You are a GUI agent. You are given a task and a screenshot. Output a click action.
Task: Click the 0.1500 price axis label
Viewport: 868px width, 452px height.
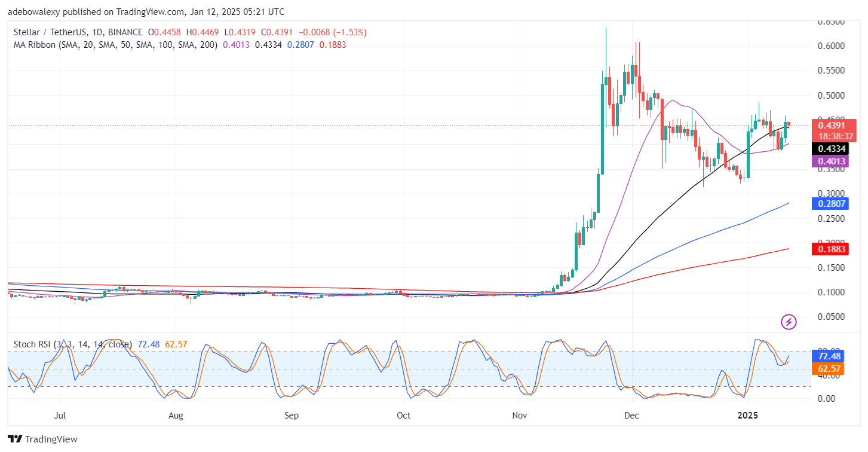830,268
